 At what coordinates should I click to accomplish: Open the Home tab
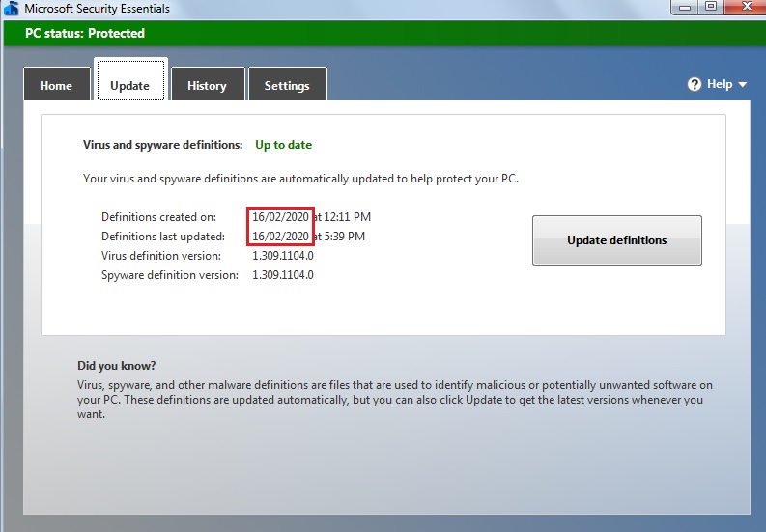[57, 84]
